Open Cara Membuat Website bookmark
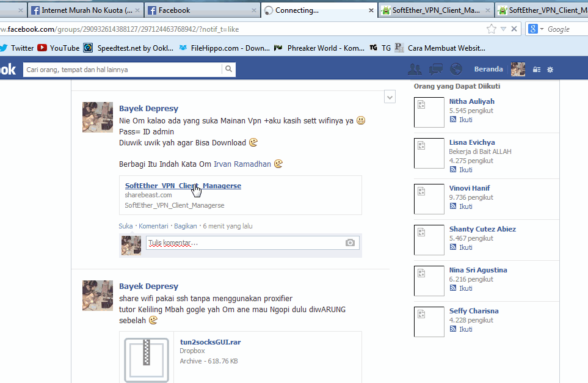The height and width of the screenshot is (383, 588). click(440, 48)
